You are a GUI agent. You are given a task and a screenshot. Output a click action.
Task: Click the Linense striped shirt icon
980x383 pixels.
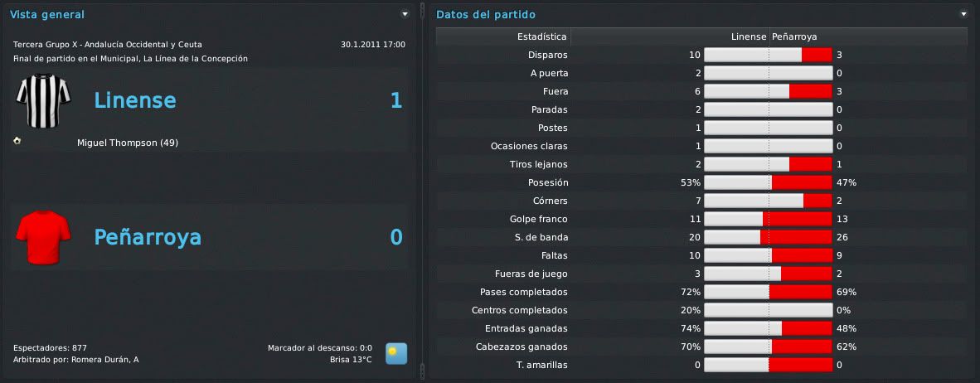click(43, 100)
